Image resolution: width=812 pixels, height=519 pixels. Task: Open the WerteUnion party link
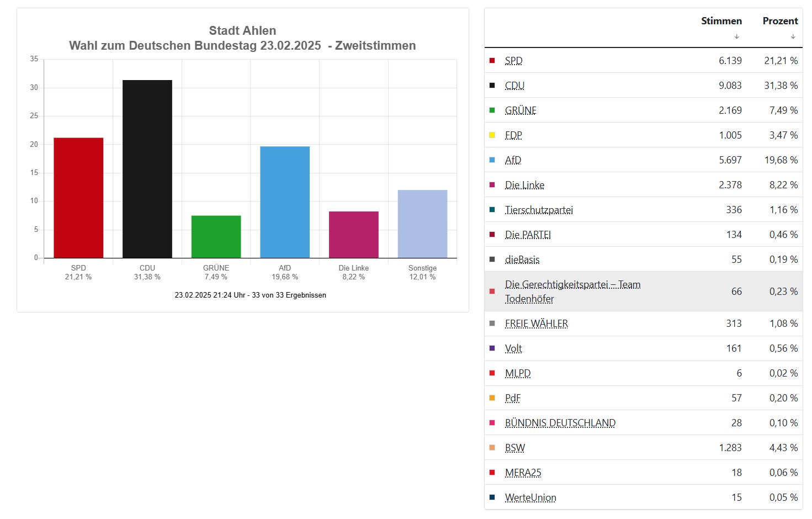coord(530,497)
